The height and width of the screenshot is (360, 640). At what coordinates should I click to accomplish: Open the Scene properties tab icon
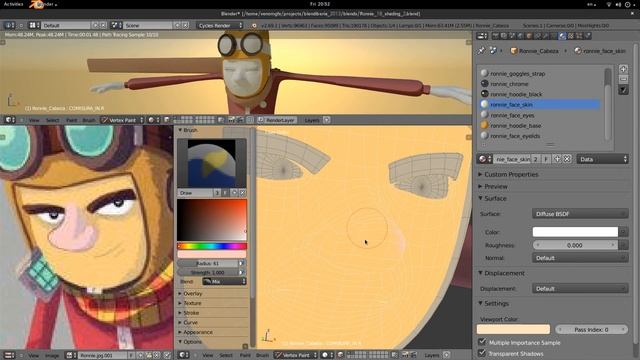tap(512, 36)
